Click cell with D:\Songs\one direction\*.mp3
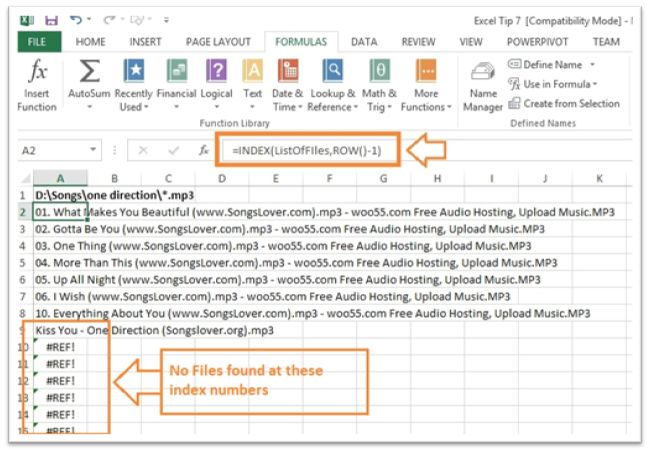Image resolution: width=649 pixels, height=452 pixels. coord(114,195)
